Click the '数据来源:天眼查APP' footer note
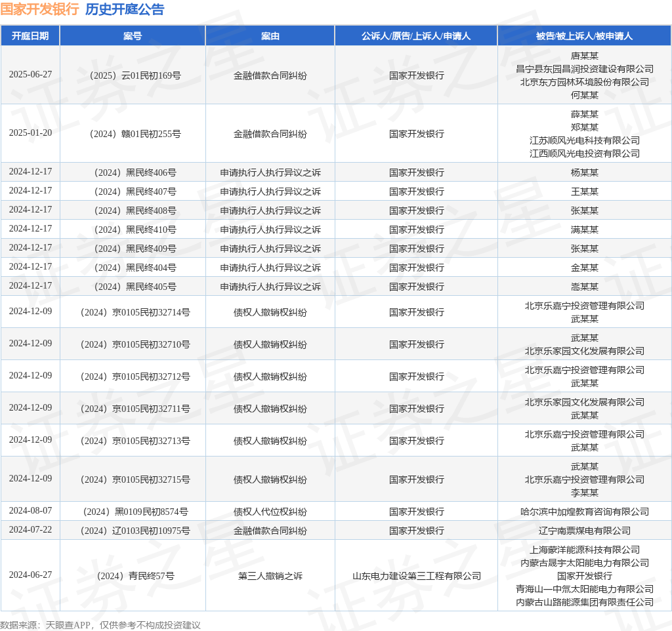Screen dimensions: 672x631 point(45,625)
